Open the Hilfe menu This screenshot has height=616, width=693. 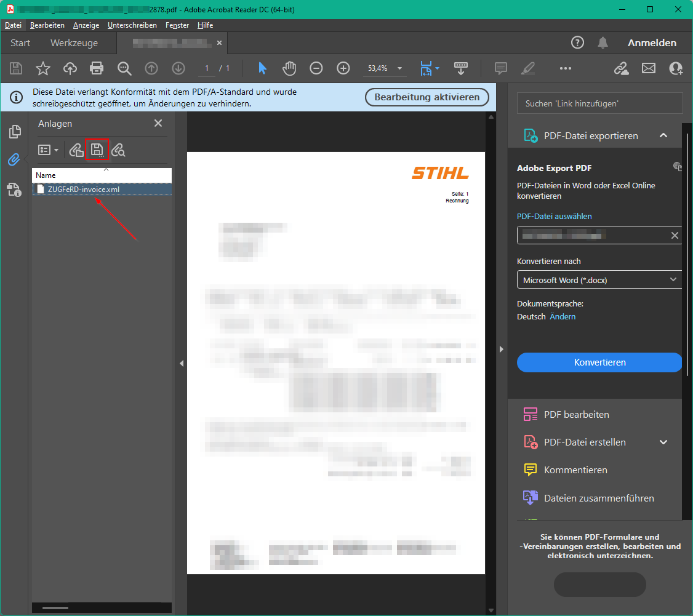pyautogui.click(x=205, y=25)
